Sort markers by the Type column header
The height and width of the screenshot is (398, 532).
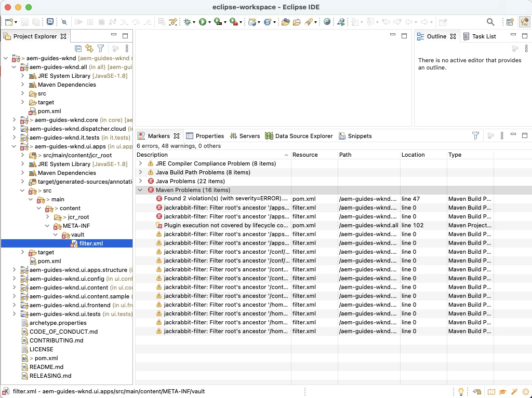pos(470,155)
